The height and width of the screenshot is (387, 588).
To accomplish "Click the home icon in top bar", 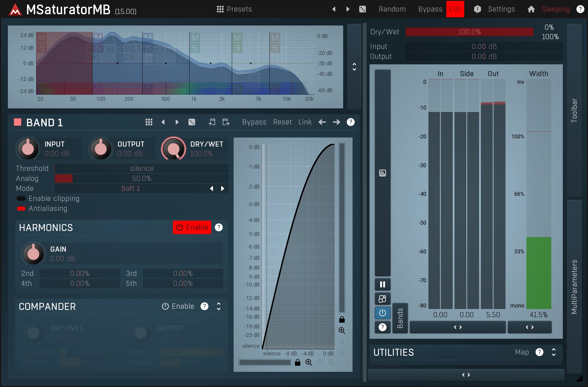I will pos(531,9).
